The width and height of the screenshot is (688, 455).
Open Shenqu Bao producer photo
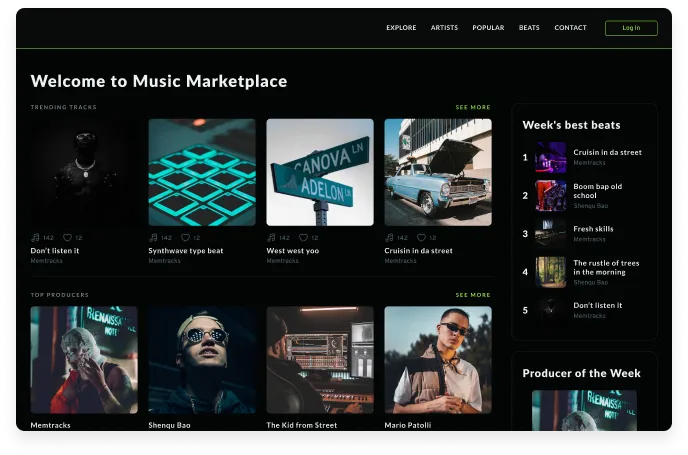(x=202, y=360)
